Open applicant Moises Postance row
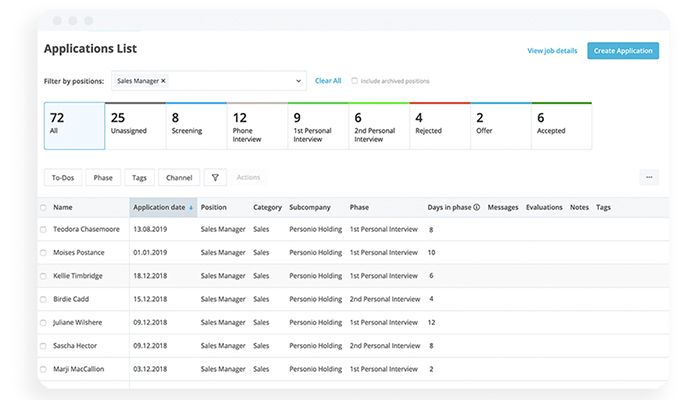Screen dimensions: 700x400 [x=79, y=253]
